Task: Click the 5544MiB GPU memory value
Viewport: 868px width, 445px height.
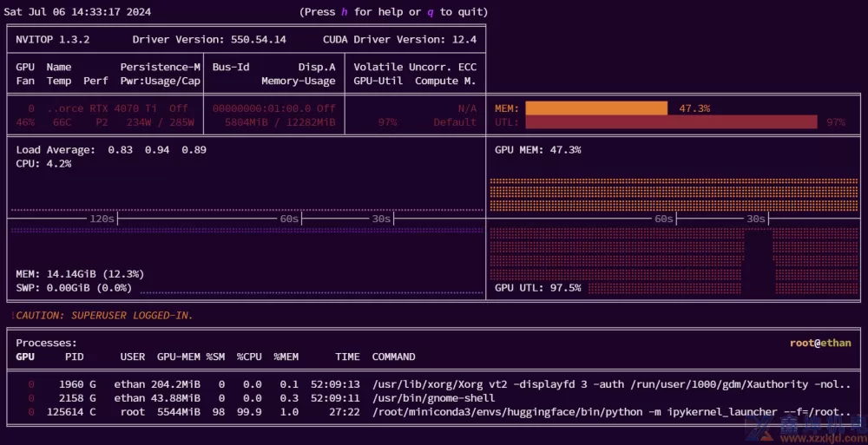Action: pos(178,412)
